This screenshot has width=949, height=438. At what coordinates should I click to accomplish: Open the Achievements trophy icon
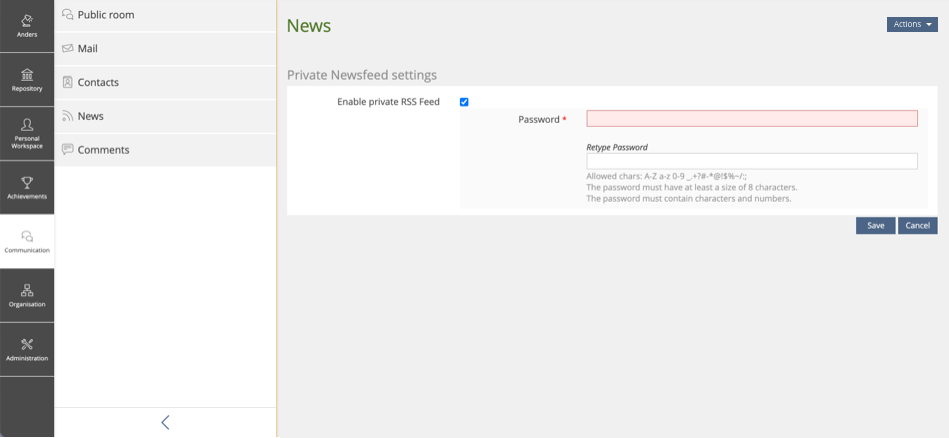(27, 183)
